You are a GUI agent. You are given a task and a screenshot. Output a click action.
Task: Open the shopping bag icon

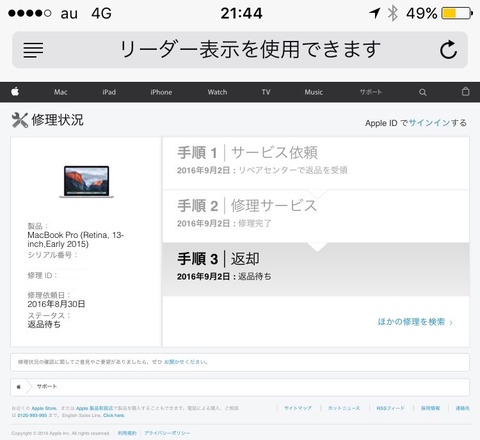coord(466,91)
